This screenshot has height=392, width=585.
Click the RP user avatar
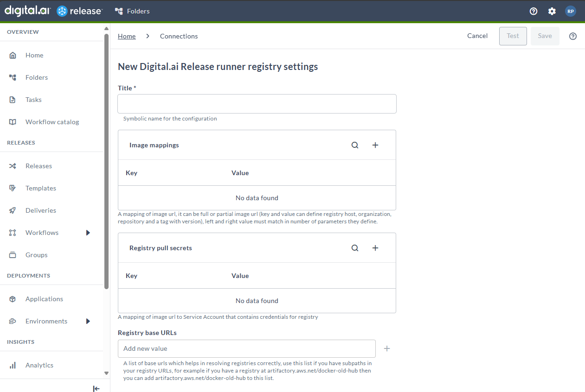pos(570,11)
